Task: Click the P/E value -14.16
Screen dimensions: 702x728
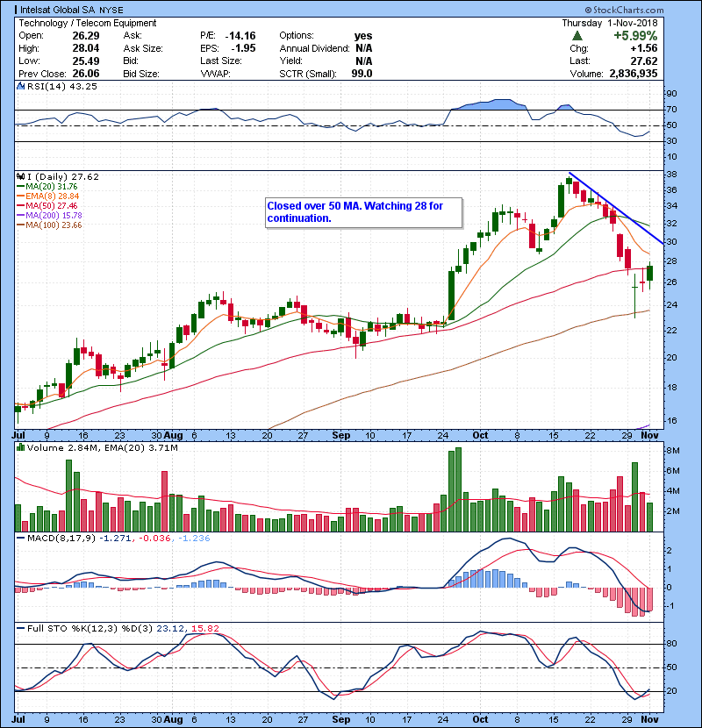Action: [240, 36]
